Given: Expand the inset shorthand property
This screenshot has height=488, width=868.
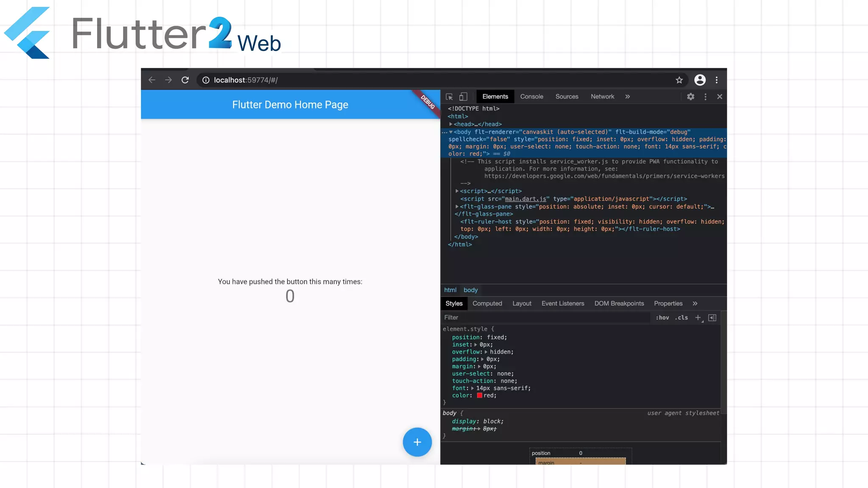Looking at the screenshot, I should coord(476,344).
